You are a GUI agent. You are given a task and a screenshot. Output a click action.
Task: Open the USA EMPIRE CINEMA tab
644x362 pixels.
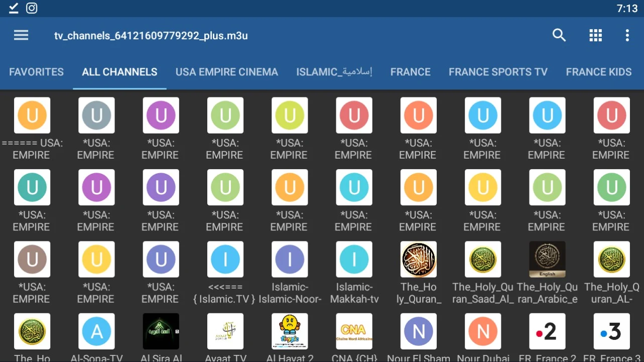click(x=227, y=72)
